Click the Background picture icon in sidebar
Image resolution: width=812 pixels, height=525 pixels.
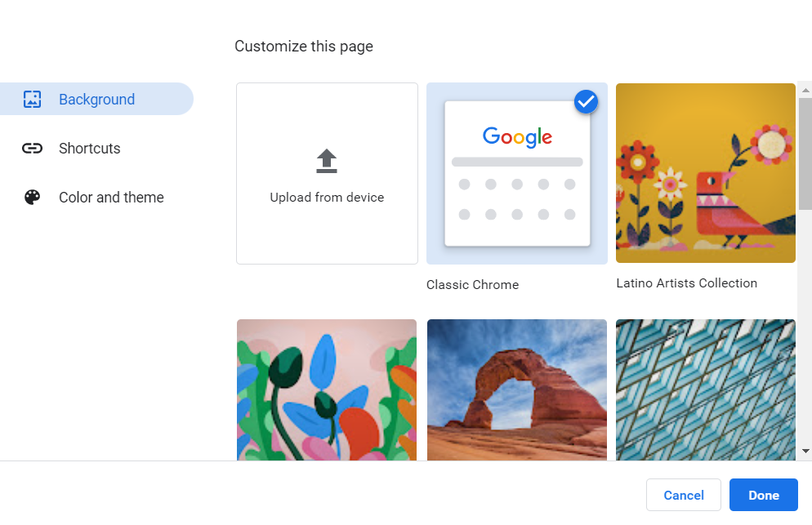click(32, 98)
